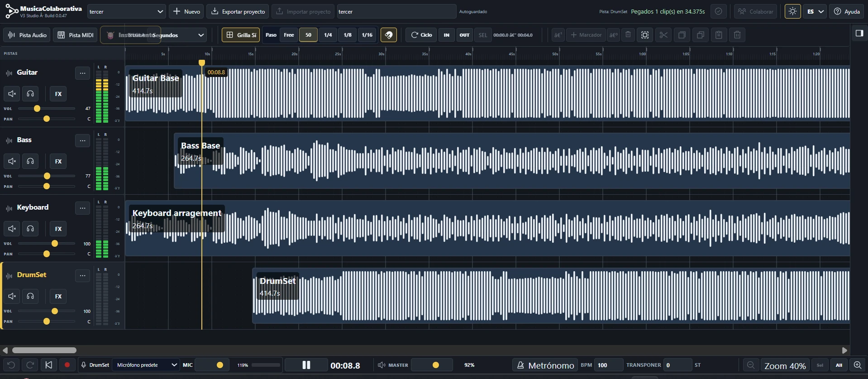Open the project selector dropdown 'tercer'
This screenshot has height=379, width=868.
[x=126, y=11]
